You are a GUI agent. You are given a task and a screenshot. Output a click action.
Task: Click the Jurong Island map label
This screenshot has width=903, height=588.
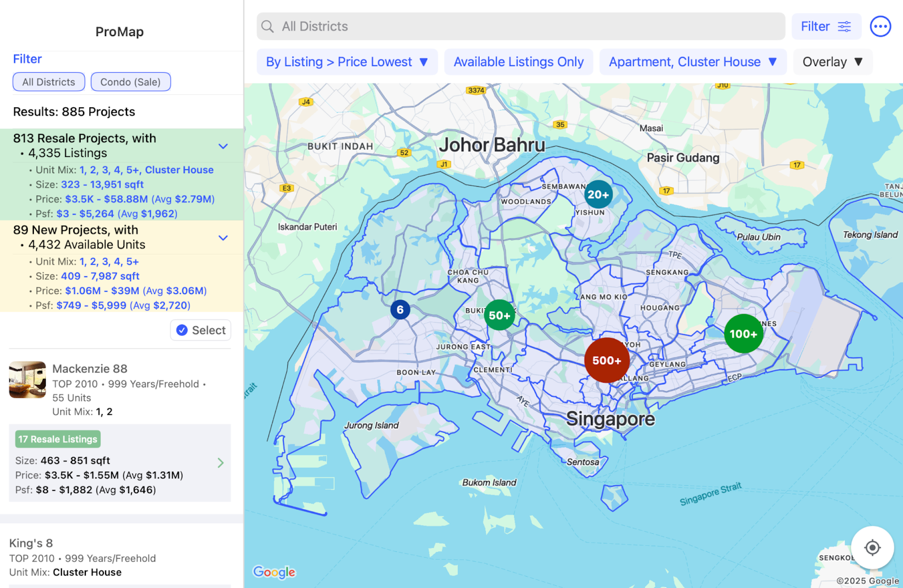coord(371,425)
